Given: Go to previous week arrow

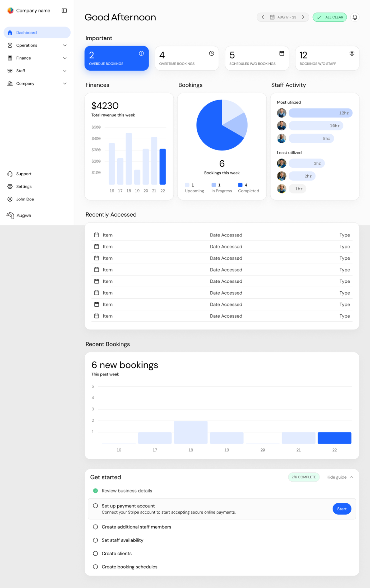Looking at the screenshot, I should point(263,17).
